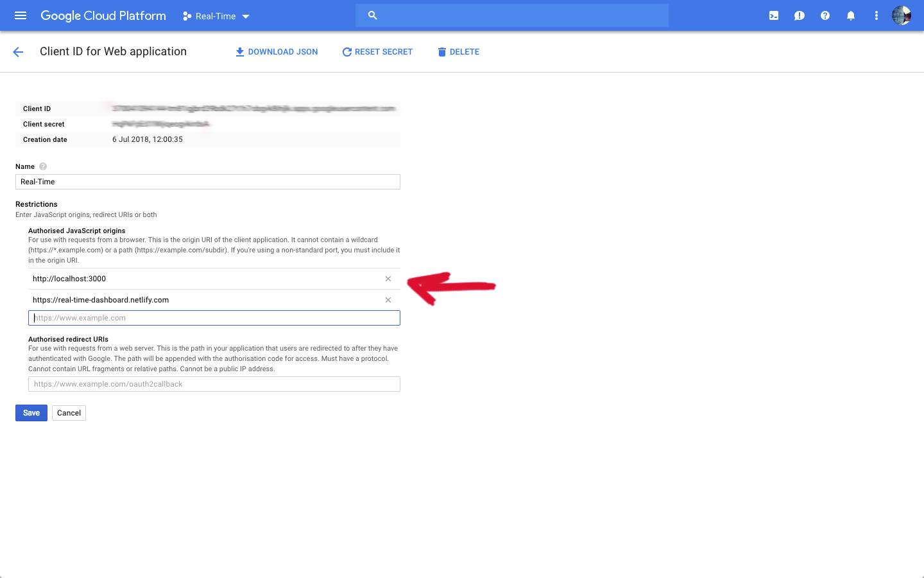
Task: Click the blurred Client ID value
Action: pos(254,109)
